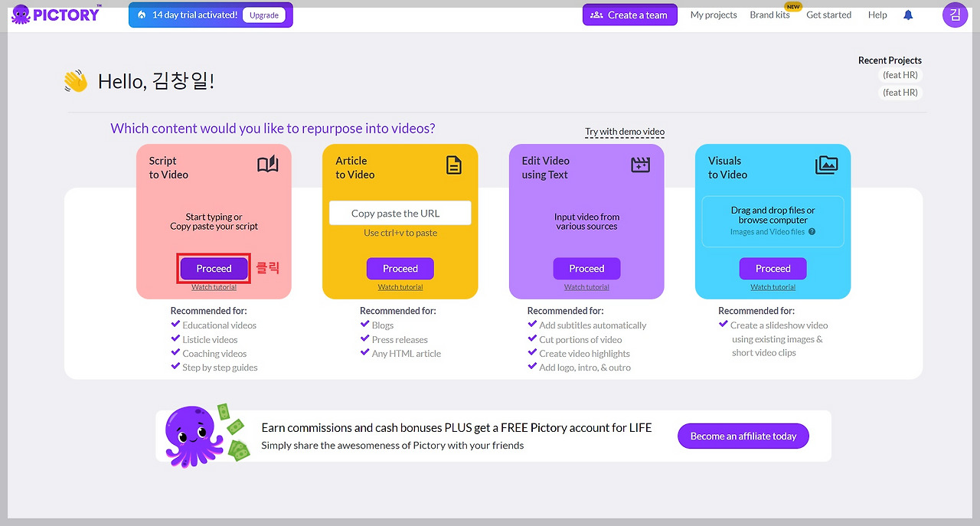Click Proceed under Script to Video
The image size is (980, 526).
tap(214, 269)
